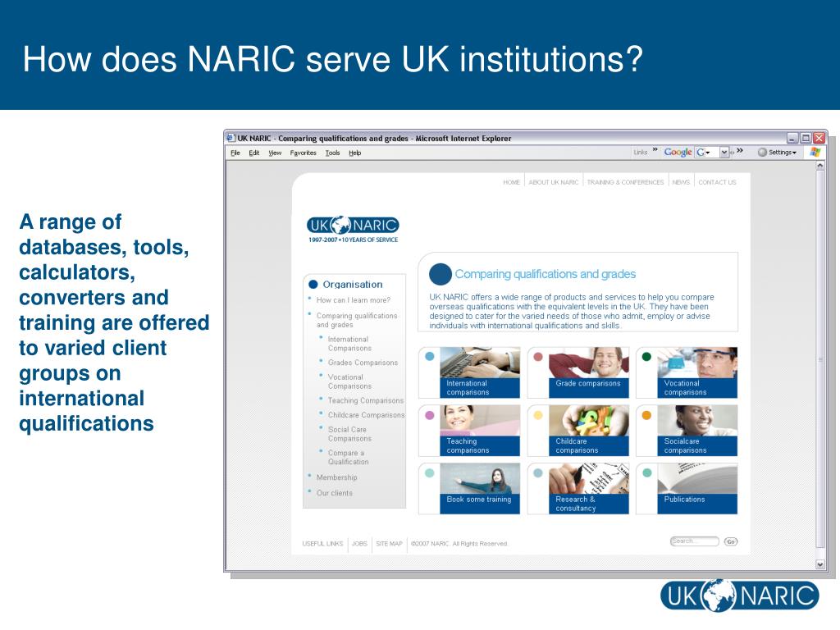Screen dimensions: 840x630
Task: Click the USEFUL LINKS footer link
Action: click(322, 543)
